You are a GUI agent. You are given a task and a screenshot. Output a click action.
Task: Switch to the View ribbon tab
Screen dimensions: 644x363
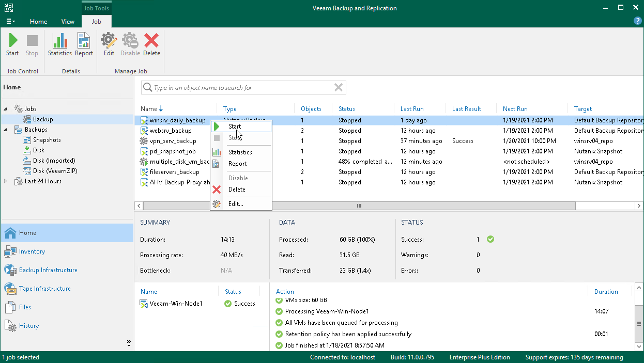point(68,22)
